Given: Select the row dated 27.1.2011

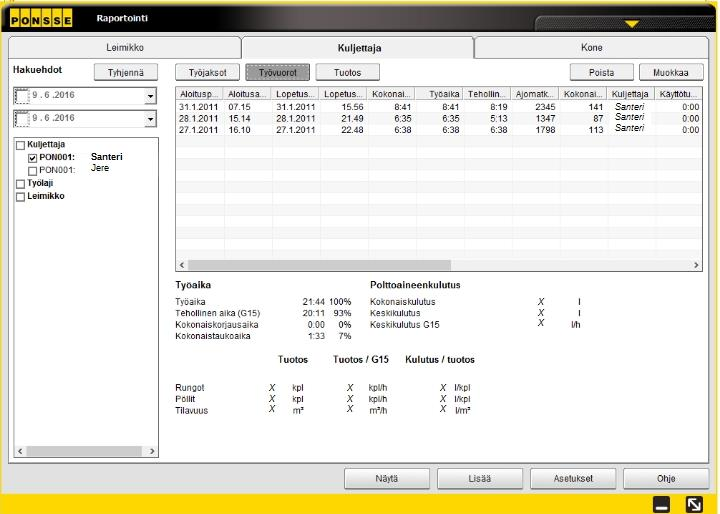Looking at the screenshot, I should pyautogui.click(x=439, y=130).
